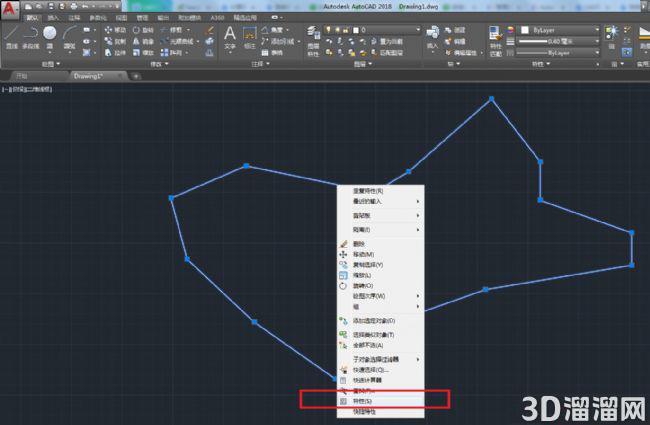Screen dimensions: 650x425
Task: Choose the Scale tool in Modify panel
Action: 143,53
